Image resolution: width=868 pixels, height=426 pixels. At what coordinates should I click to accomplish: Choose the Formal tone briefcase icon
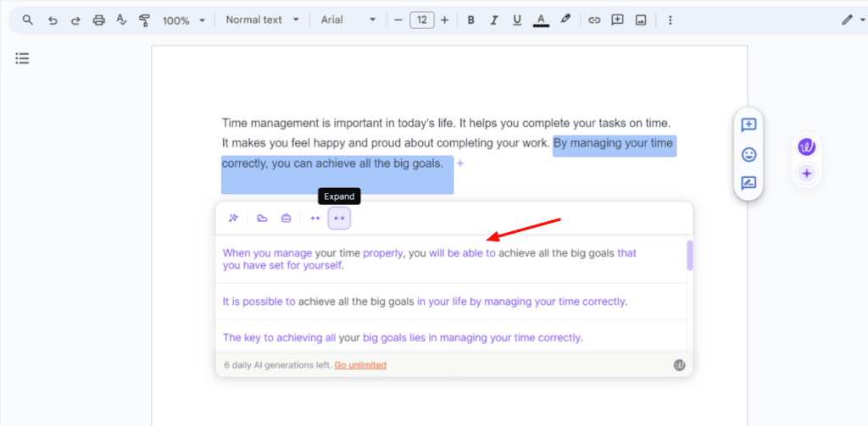tap(287, 219)
